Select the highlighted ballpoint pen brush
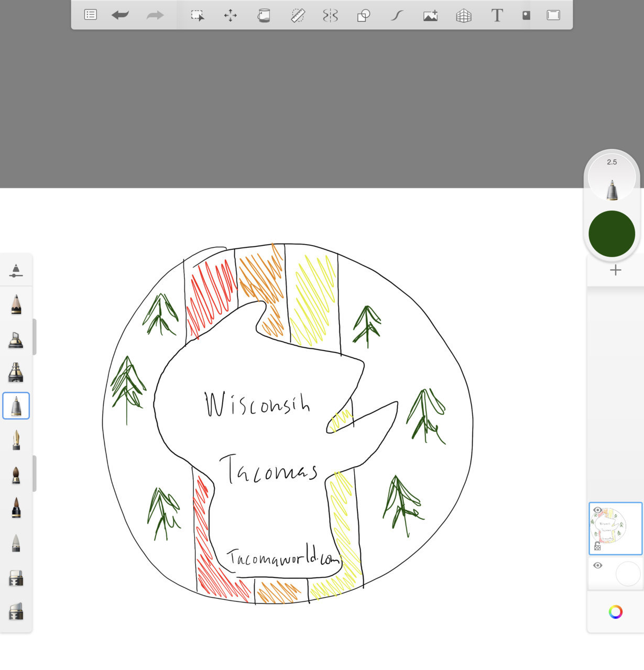 pyautogui.click(x=16, y=406)
